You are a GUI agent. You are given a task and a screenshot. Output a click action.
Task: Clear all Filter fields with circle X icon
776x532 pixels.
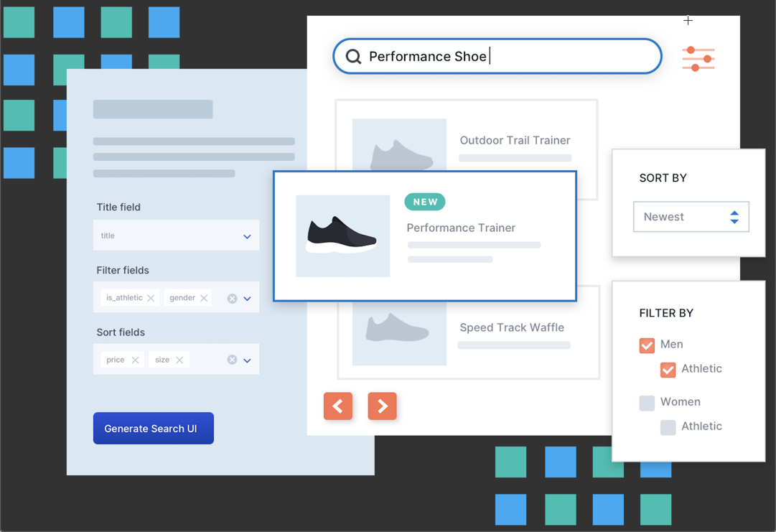(231, 297)
